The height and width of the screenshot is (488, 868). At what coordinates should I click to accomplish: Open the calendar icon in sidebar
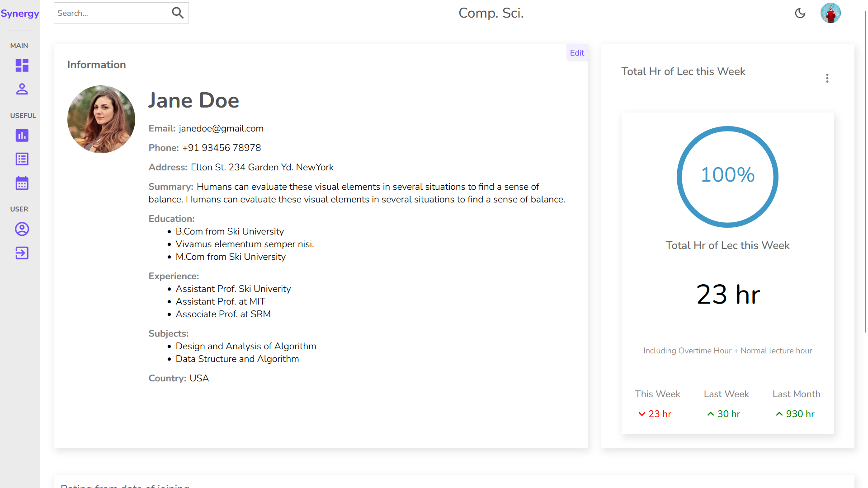[22, 183]
